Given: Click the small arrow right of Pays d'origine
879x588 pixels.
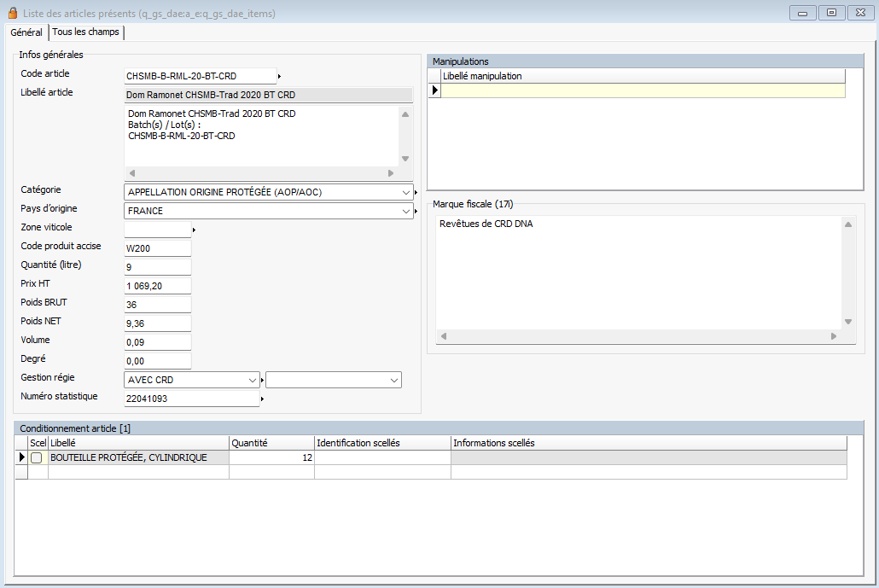Looking at the screenshot, I should (x=416, y=211).
